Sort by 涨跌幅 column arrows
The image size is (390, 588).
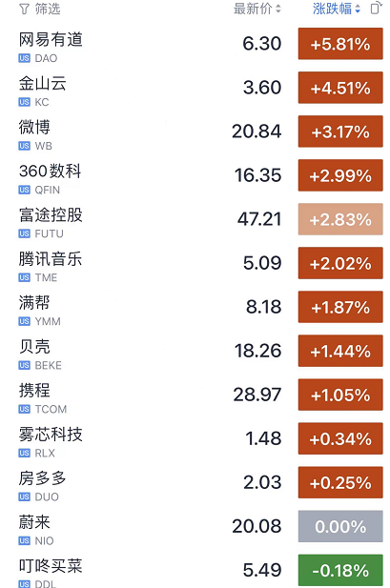click(x=358, y=9)
